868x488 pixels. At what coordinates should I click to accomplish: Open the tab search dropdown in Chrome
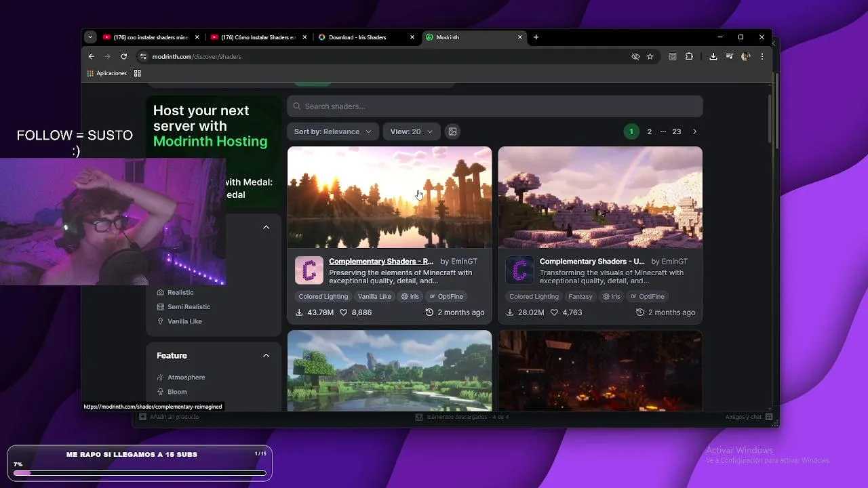[x=90, y=37]
